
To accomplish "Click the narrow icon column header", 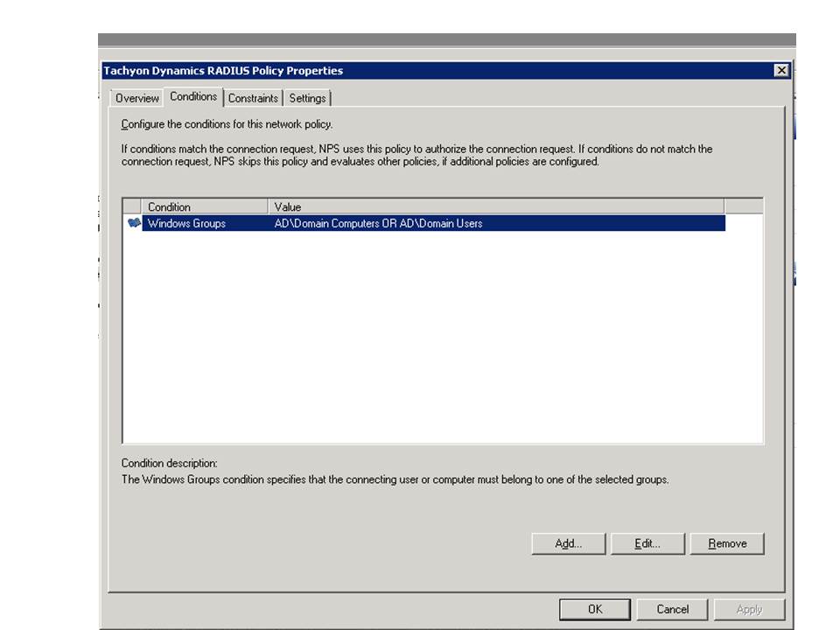I will click(x=132, y=206).
